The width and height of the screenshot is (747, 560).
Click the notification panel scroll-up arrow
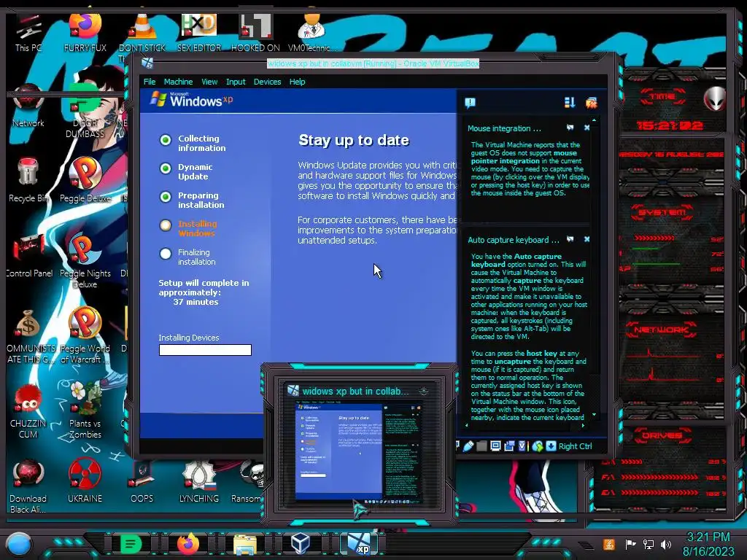(594, 120)
